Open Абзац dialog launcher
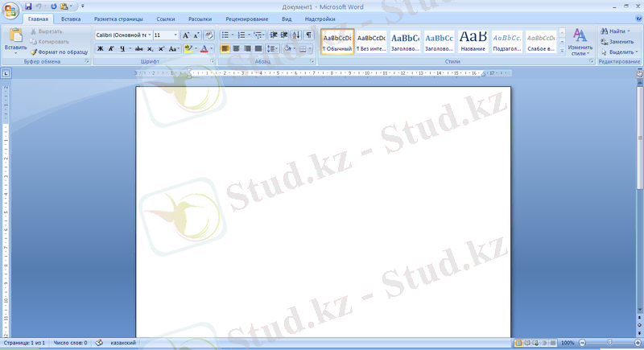 (312, 61)
